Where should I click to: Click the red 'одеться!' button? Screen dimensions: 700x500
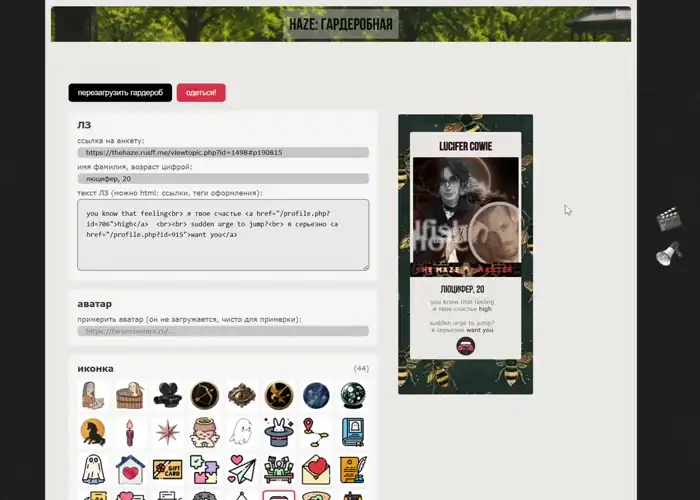(x=201, y=93)
